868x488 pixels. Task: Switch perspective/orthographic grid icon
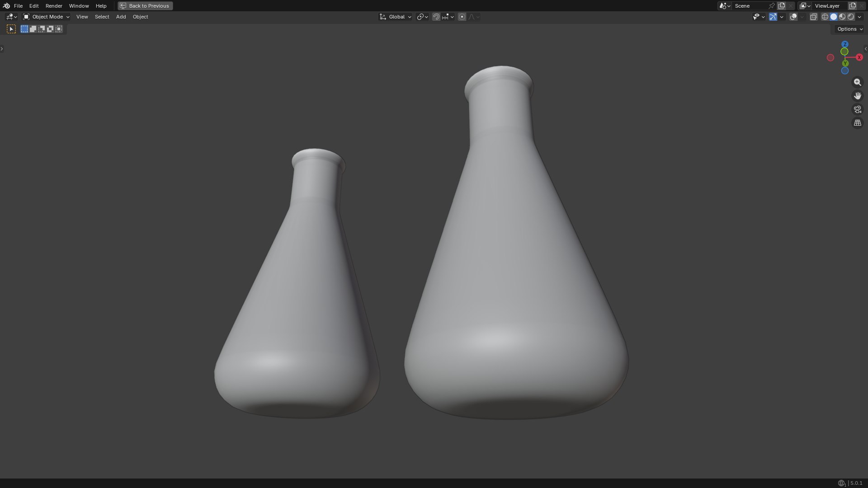pos(858,123)
